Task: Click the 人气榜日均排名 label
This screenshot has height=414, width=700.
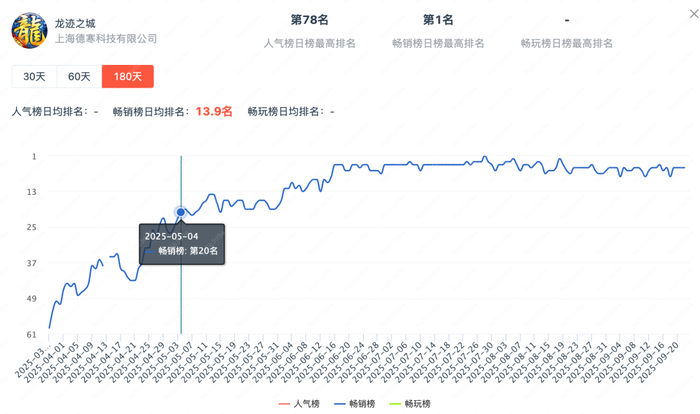Action: tap(48, 112)
